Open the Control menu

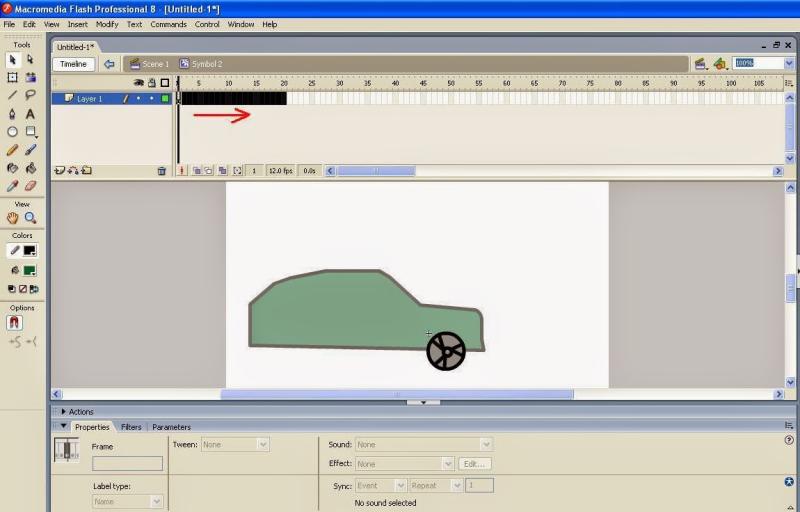[207, 24]
